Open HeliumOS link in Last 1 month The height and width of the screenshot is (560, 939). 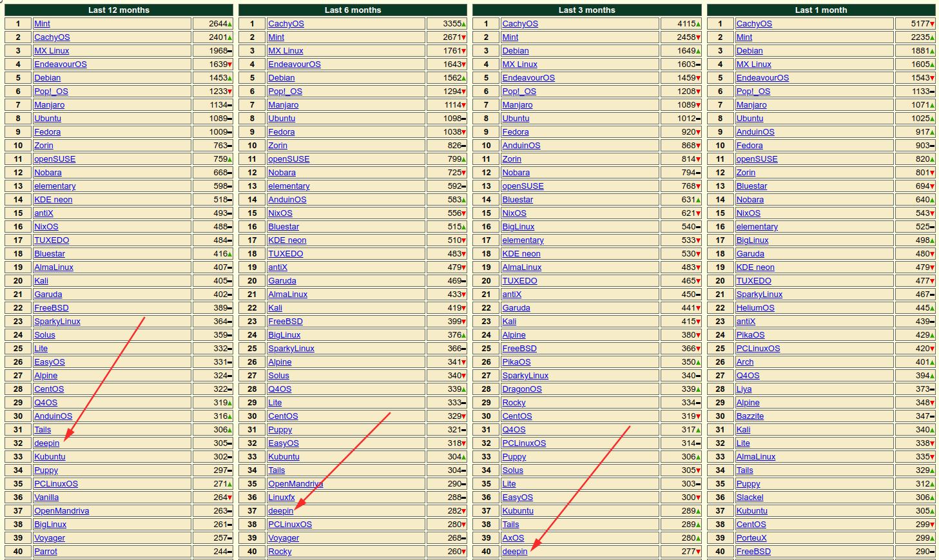pos(755,308)
